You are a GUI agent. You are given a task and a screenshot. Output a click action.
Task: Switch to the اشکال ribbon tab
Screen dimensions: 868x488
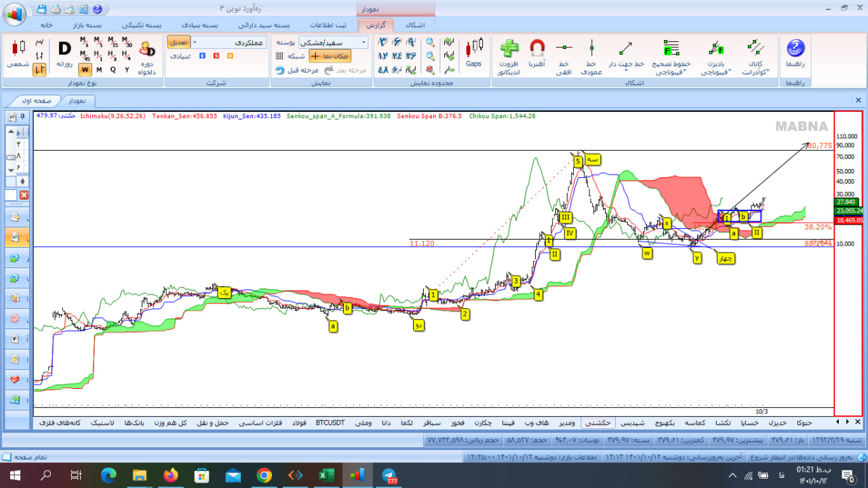(415, 24)
